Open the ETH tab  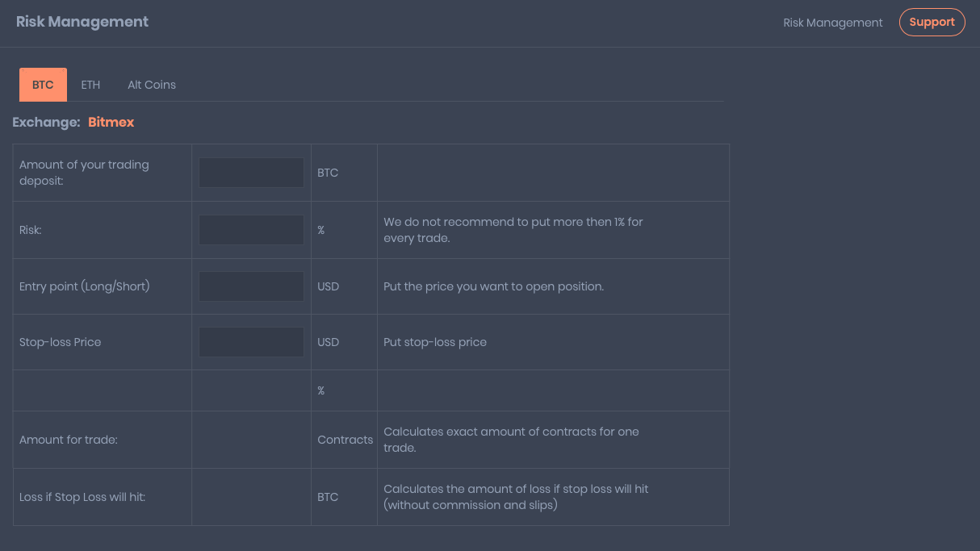tap(90, 85)
